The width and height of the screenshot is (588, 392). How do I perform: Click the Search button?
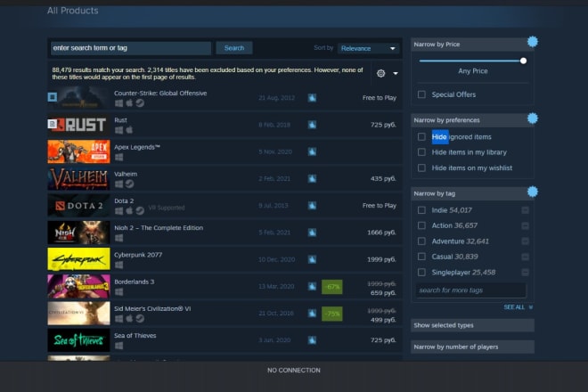(x=234, y=48)
